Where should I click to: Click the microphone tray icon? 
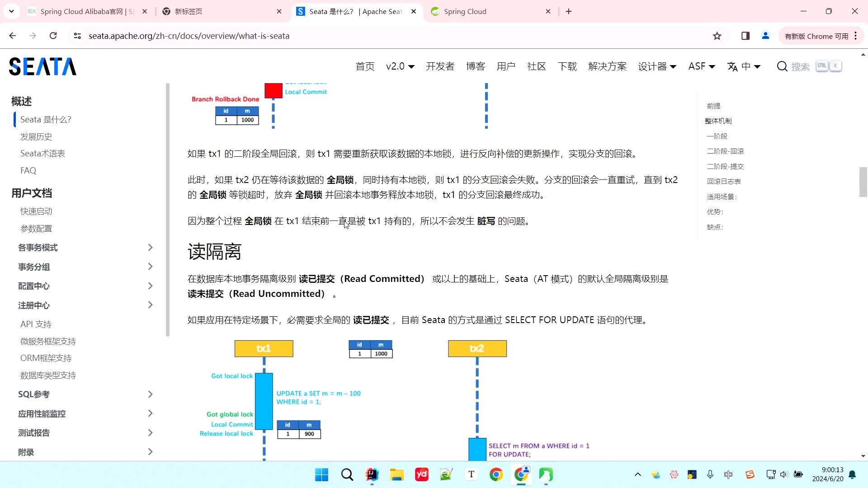pyautogui.click(x=710, y=474)
